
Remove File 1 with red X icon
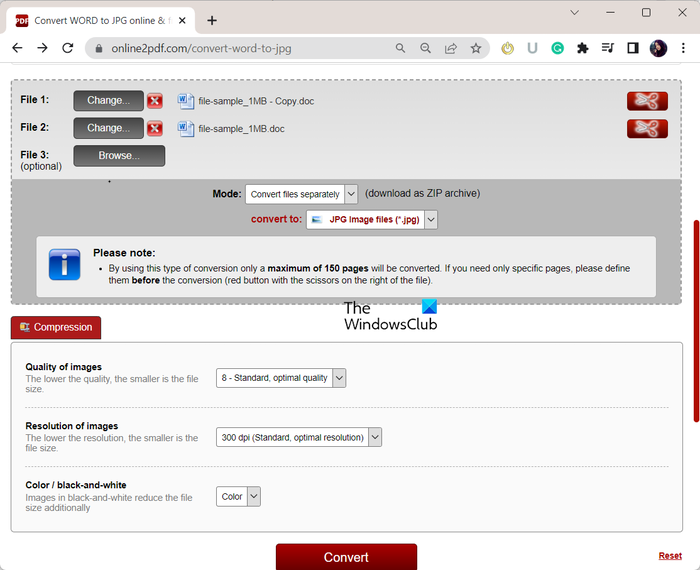point(155,101)
